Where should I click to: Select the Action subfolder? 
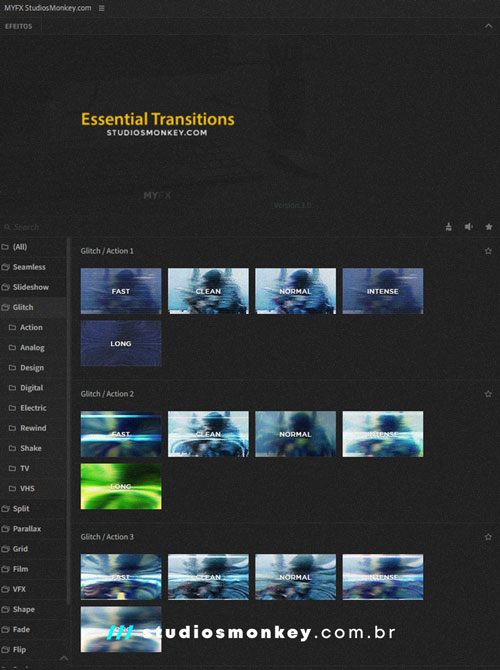(x=33, y=327)
